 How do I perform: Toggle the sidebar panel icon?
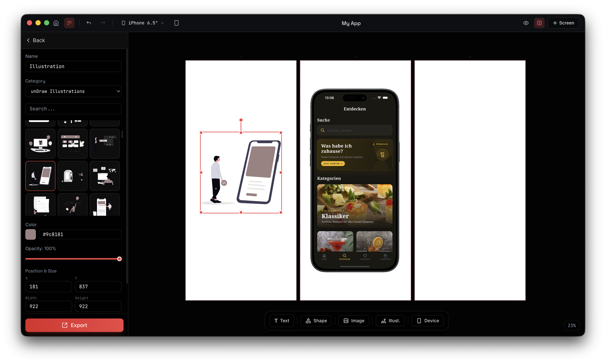69,23
